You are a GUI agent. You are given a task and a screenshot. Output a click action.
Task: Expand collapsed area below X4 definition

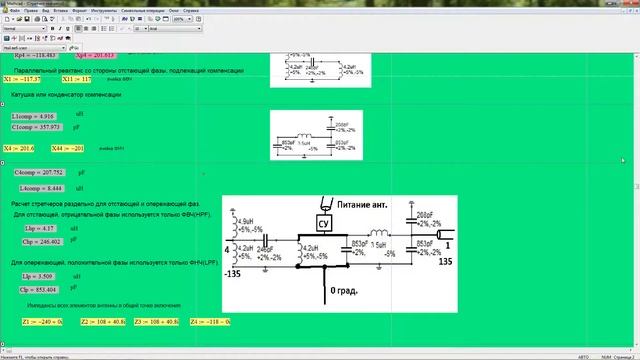click(x=2, y=163)
